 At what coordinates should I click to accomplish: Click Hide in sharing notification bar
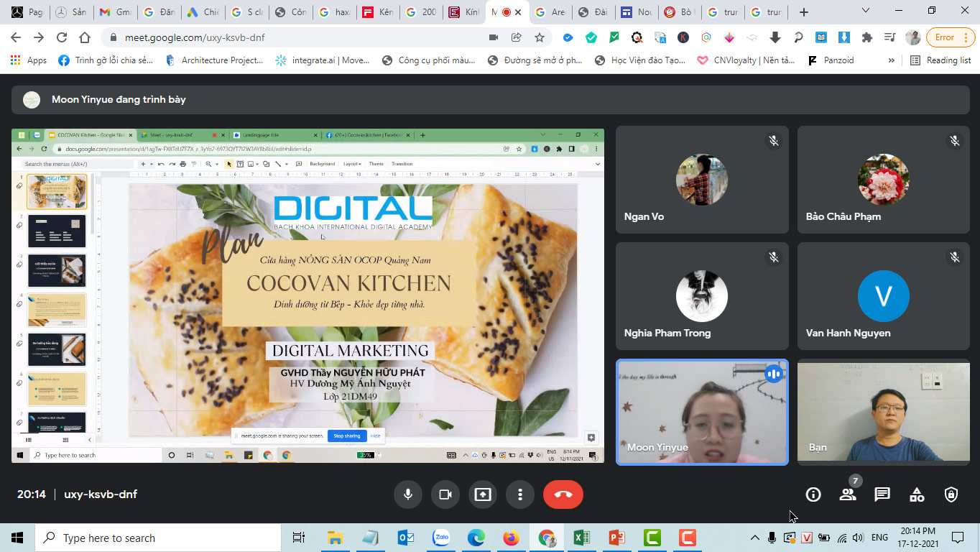375,436
